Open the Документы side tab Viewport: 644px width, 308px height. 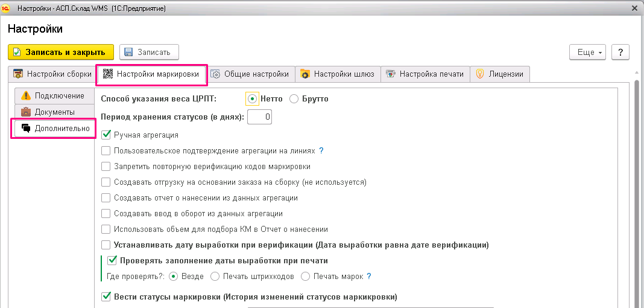point(54,112)
